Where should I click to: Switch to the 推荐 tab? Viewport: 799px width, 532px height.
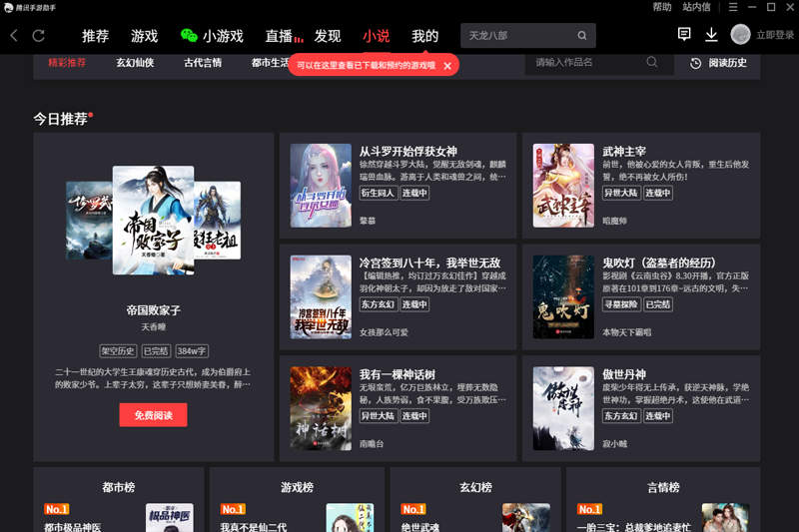[96, 36]
